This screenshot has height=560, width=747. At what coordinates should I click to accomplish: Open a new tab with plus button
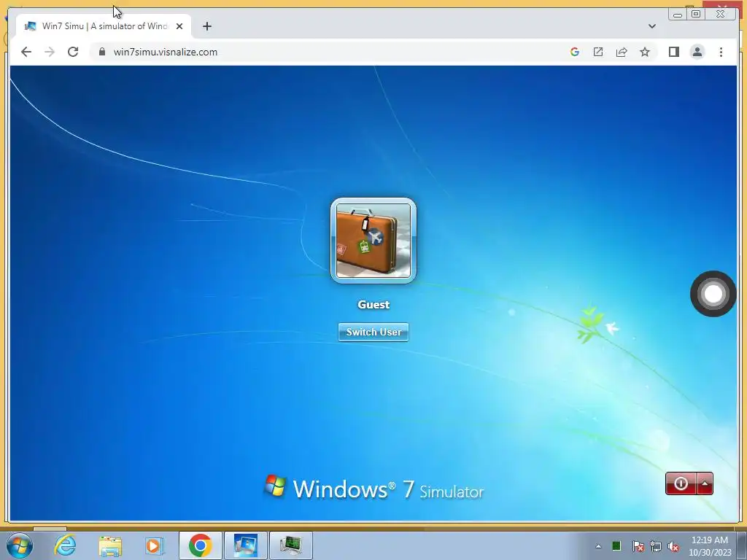(206, 26)
